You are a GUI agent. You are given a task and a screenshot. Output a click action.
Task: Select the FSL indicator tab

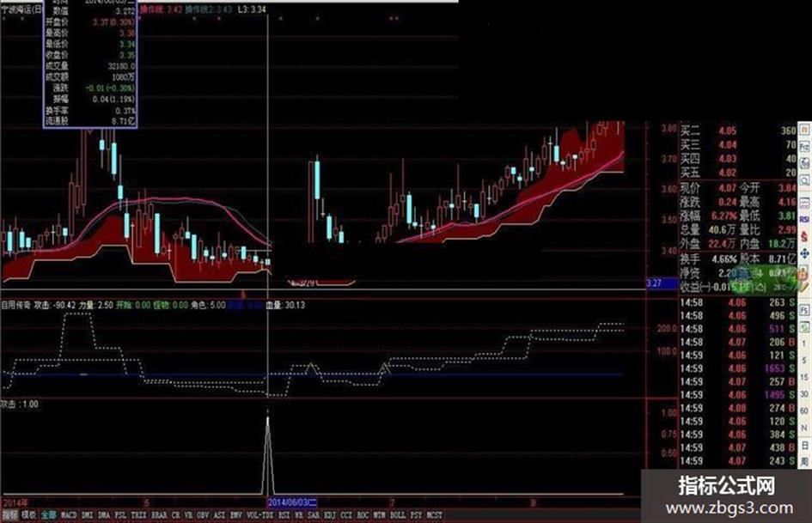click(x=120, y=514)
